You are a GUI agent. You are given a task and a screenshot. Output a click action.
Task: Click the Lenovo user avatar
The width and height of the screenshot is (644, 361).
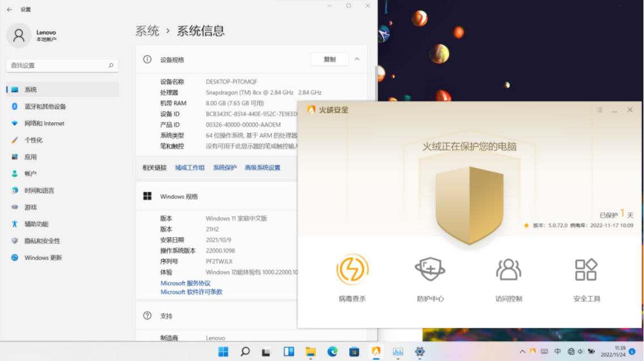pos(19,35)
